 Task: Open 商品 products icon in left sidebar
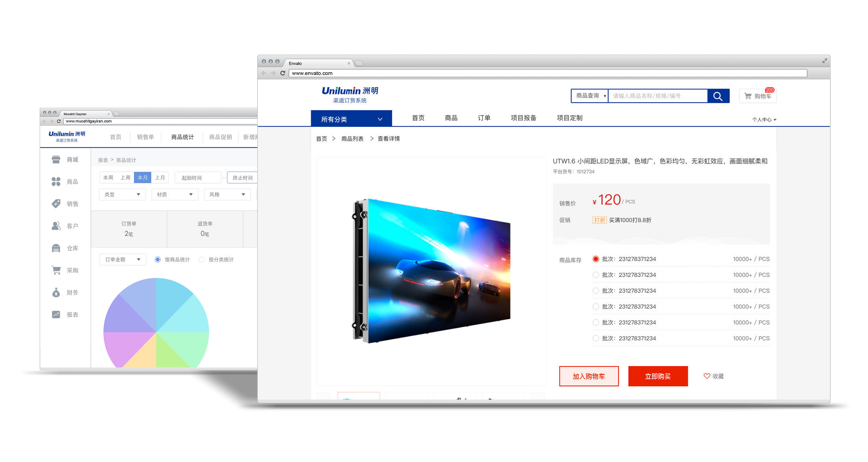coord(56,182)
